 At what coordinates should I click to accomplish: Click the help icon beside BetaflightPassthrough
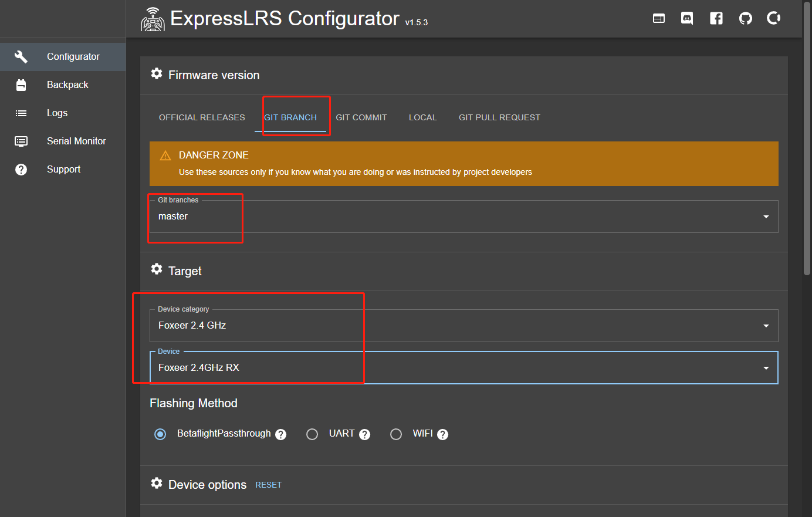[x=281, y=434]
